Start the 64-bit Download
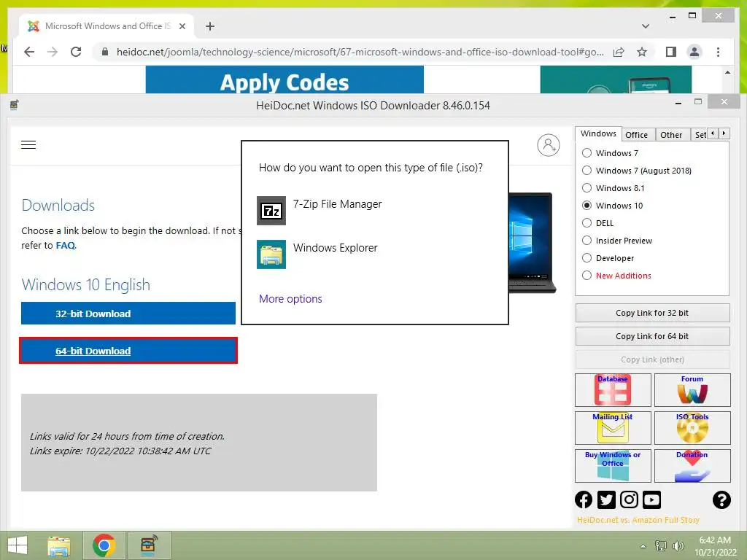The height and width of the screenshot is (560, 747). click(128, 351)
